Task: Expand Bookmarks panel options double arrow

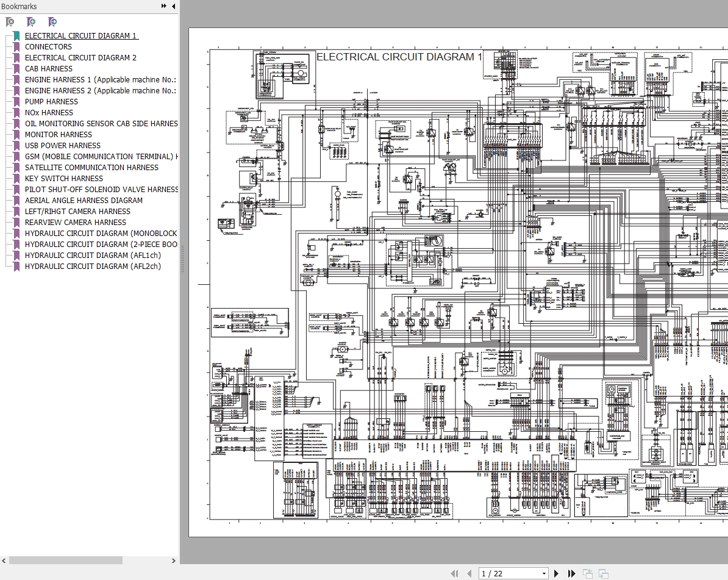Action: 164,6
